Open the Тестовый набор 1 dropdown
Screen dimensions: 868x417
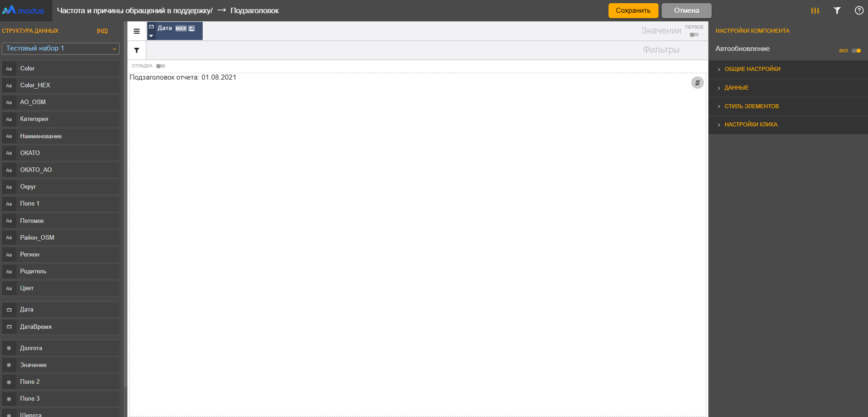coord(60,49)
